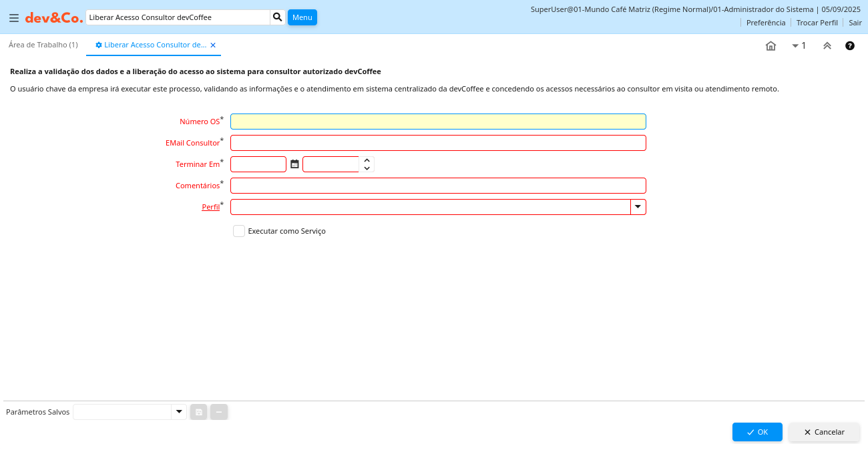This screenshot has height=450, width=868.
Task: Click the search magnifier icon
Action: pyautogui.click(x=278, y=17)
